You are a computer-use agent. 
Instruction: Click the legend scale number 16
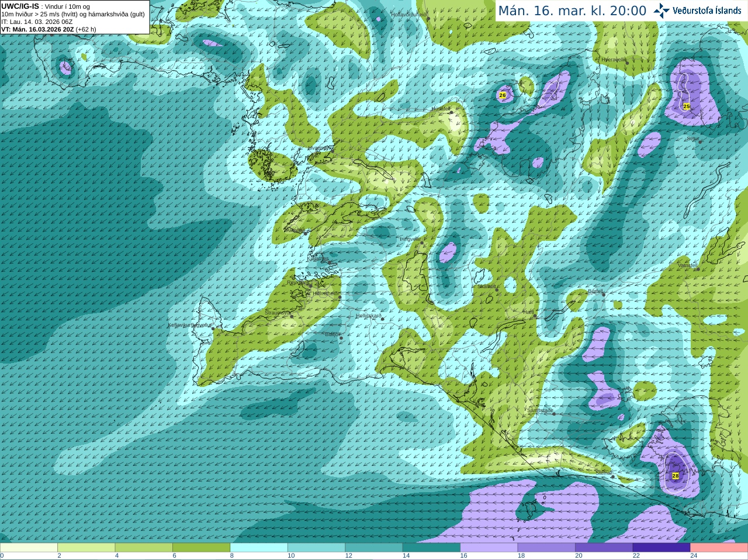pyautogui.click(x=463, y=556)
